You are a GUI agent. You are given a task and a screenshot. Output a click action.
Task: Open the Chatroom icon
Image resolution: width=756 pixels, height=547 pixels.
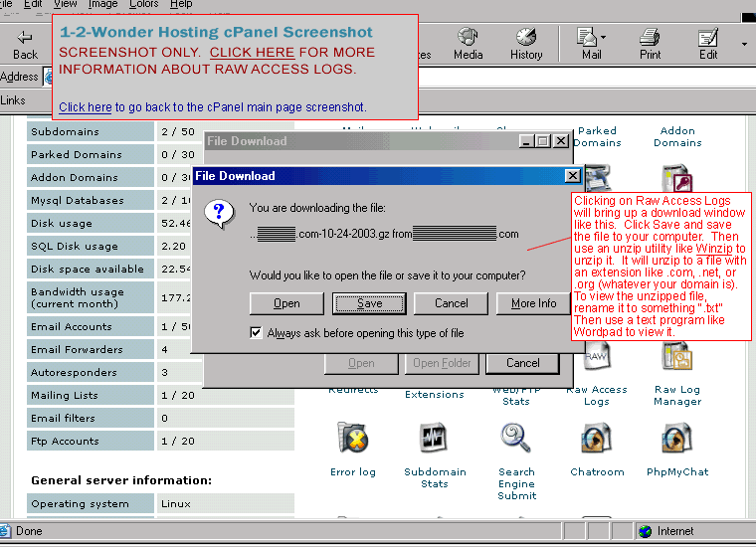point(597,438)
